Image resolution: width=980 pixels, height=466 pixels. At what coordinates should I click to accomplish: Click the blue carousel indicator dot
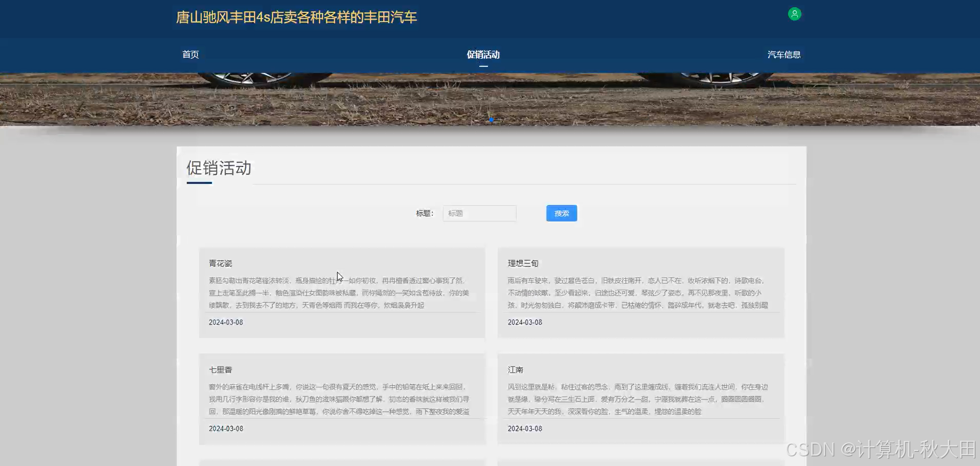[x=491, y=119]
